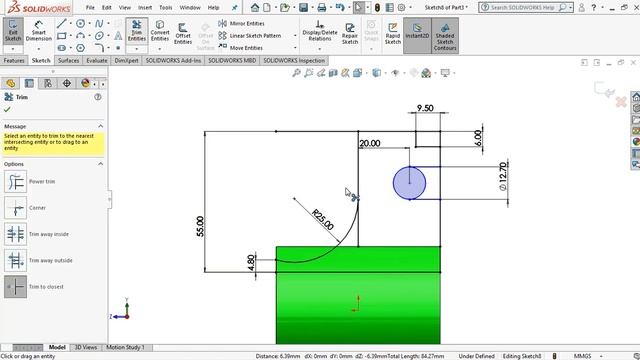Click the Trim Entities tool
This screenshot has width=640, height=360.
[x=137, y=31]
